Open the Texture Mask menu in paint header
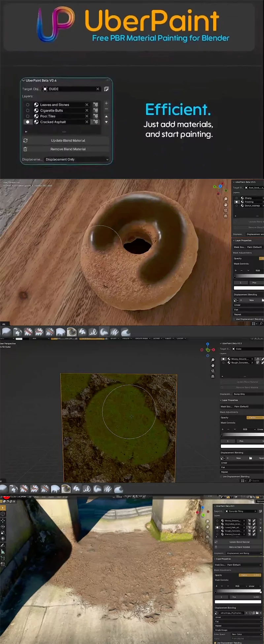 pyautogui.click(x=142, y=338)
